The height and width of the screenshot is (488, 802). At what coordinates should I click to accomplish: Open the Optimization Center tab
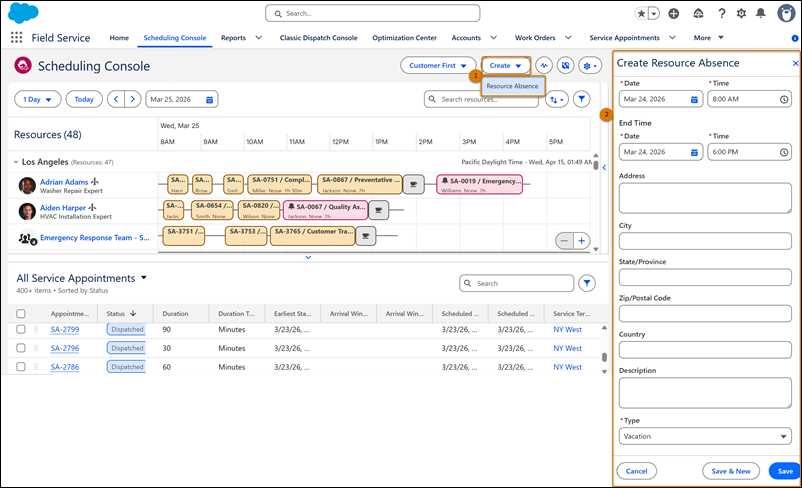[x=405, y=38]
